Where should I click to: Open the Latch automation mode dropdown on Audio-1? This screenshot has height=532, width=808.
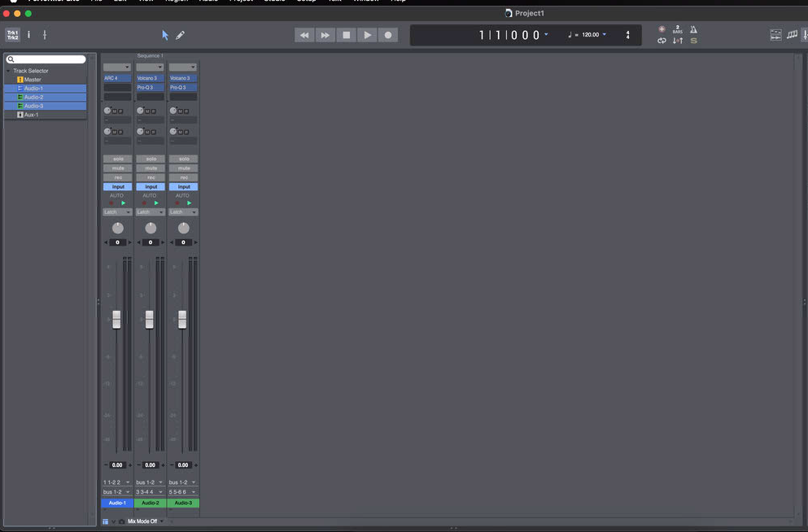click(x=117, y=212)
